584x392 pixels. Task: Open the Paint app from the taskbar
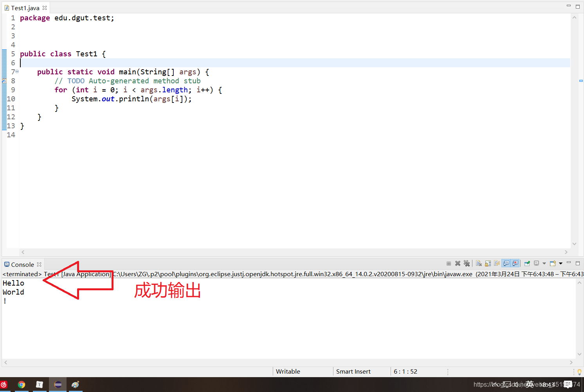click(x=76, y=385)
